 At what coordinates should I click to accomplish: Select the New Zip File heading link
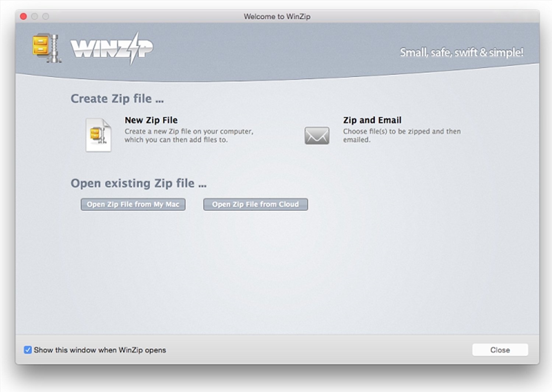[x=151, y=120]
